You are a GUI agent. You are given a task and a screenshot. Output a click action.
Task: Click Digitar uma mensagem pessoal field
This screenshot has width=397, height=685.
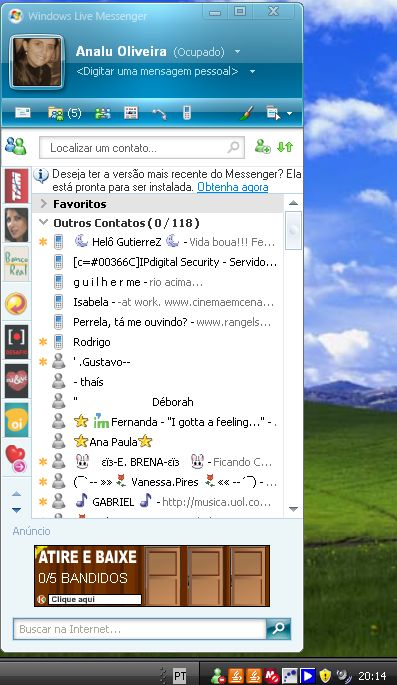click(x=157, y=71)
